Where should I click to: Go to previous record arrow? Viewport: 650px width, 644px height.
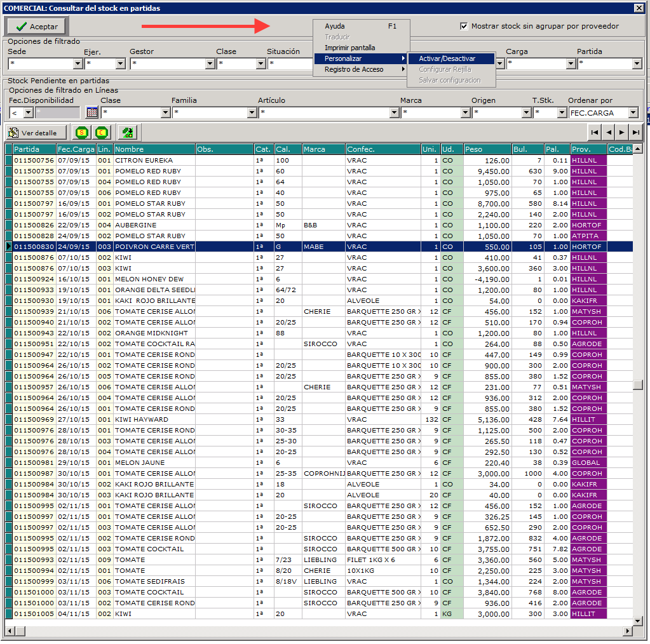pos(608,132)
